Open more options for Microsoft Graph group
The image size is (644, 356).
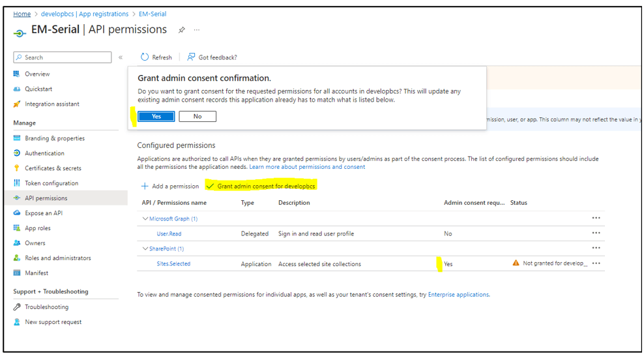pos(596,218)
